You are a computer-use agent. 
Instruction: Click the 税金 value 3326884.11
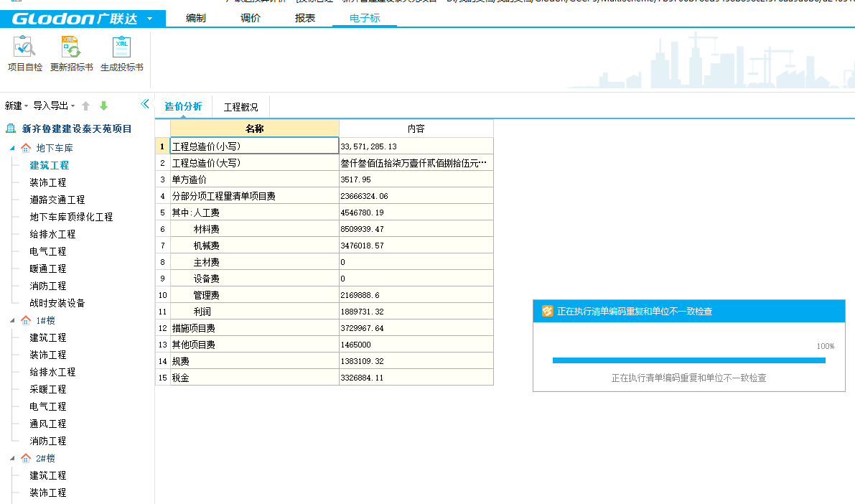click(416, 378)
